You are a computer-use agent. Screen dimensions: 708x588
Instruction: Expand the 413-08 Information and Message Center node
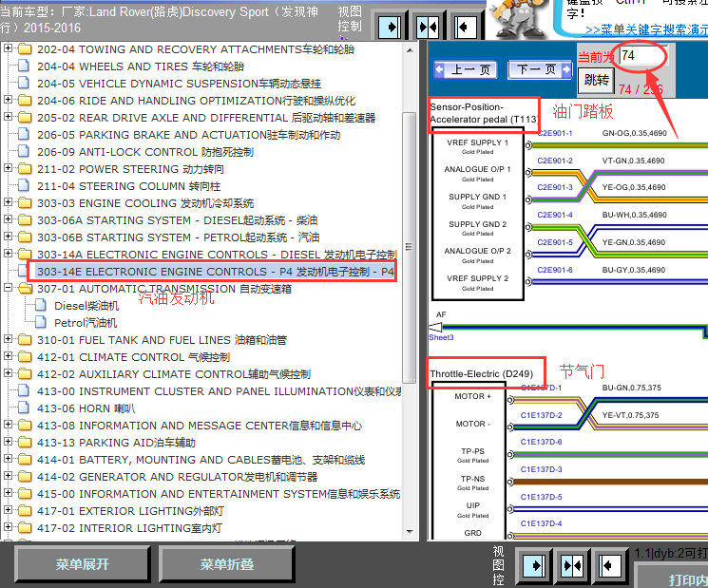[x=8, y=425]
